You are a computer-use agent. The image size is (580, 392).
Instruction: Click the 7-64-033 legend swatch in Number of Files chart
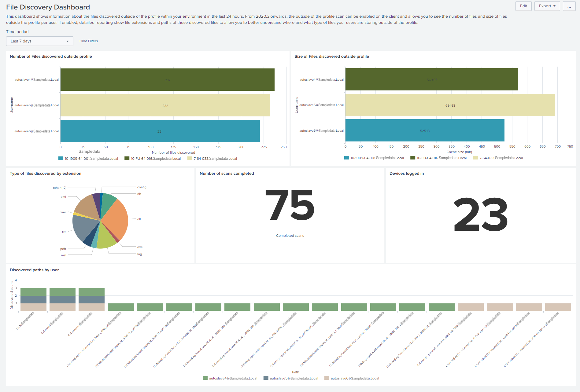pos(190,159)
